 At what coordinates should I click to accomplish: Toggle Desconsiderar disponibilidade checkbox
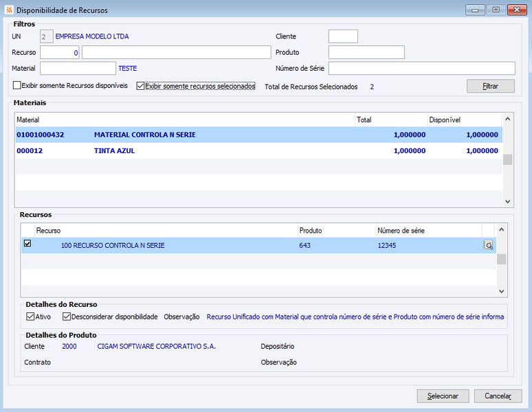67,317
